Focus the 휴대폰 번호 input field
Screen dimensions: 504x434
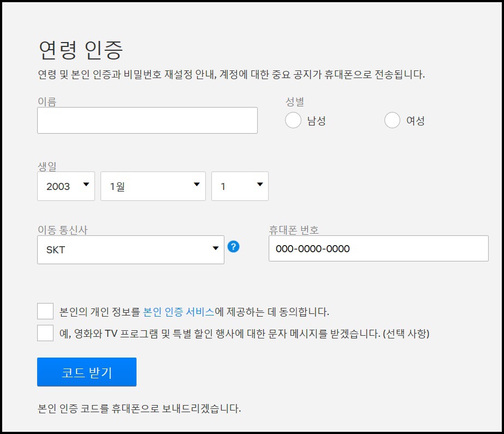point(378,248)
